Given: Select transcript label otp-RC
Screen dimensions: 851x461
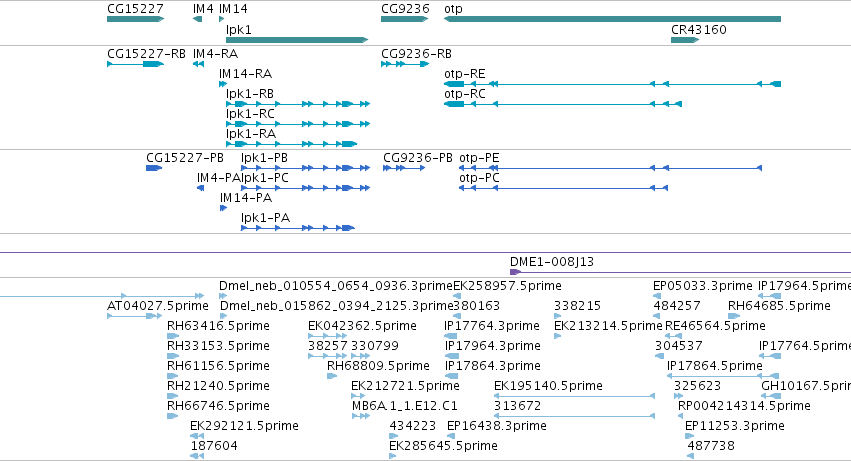Looking at the screenshot, I should click(465, 94).
